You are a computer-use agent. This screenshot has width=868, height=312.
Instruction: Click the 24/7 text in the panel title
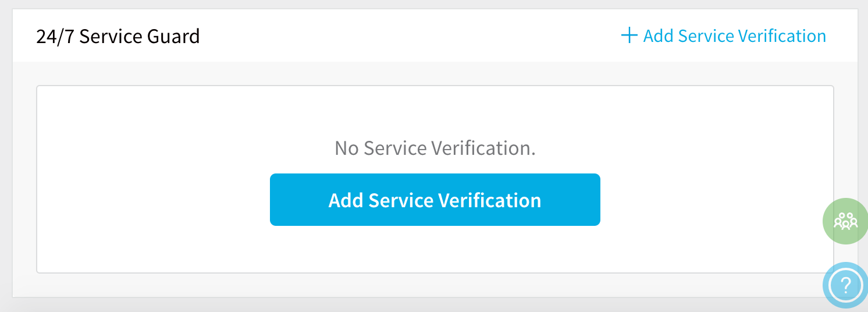pos(55,37)
